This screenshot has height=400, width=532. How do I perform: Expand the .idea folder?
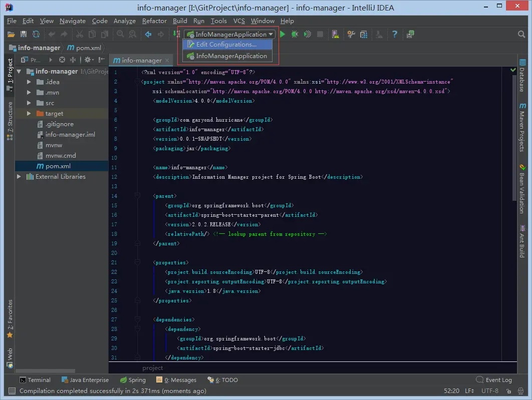pyautogui.click(x=29, y=82)
